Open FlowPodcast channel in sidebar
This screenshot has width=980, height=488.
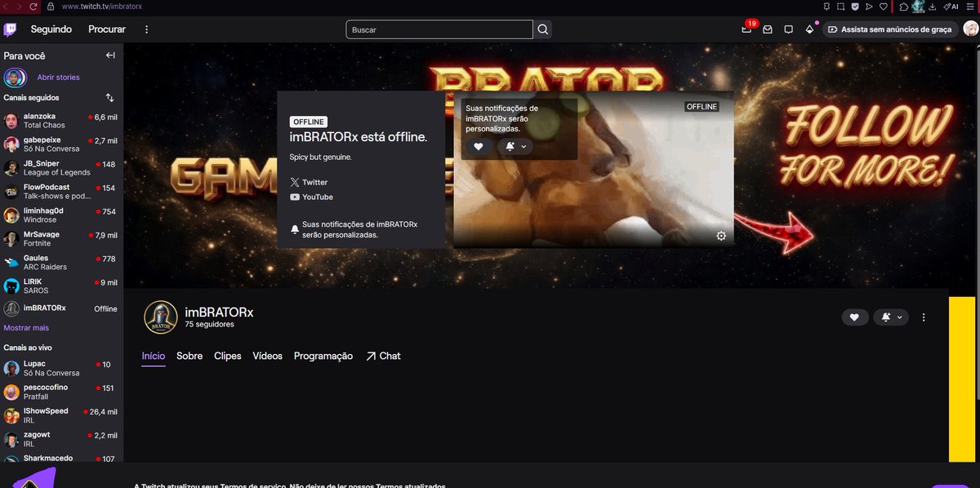(61, 192)
